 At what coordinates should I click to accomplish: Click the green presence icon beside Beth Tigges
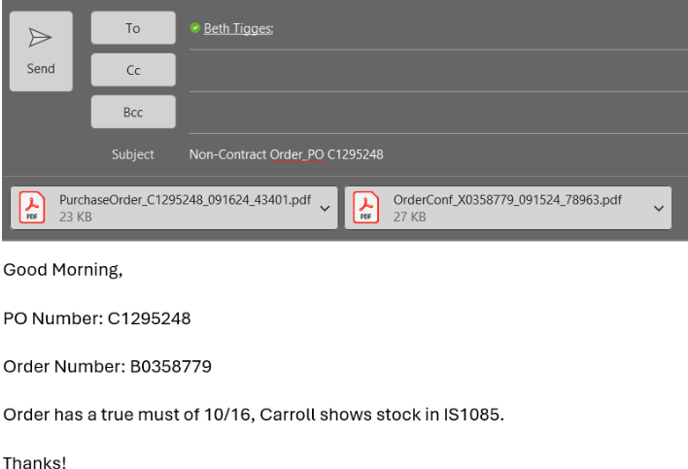pyautogui.click(x=195, y=28)
